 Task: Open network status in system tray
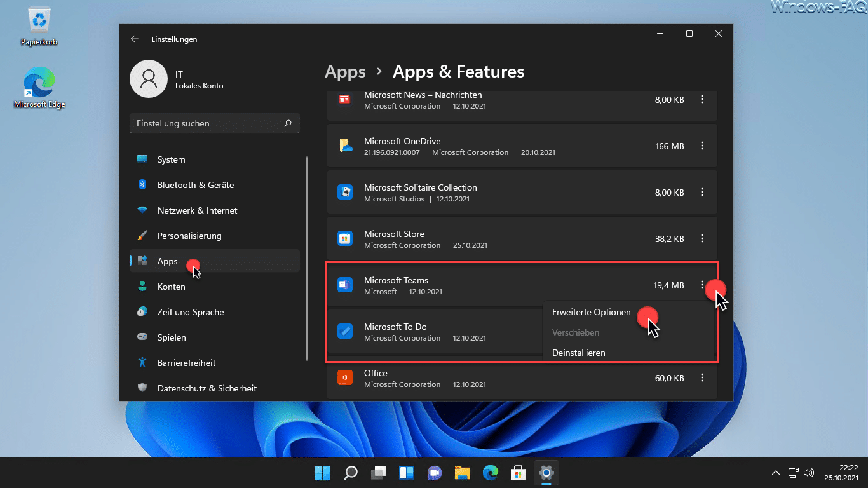pyautogui.click(x=793, y=473)
